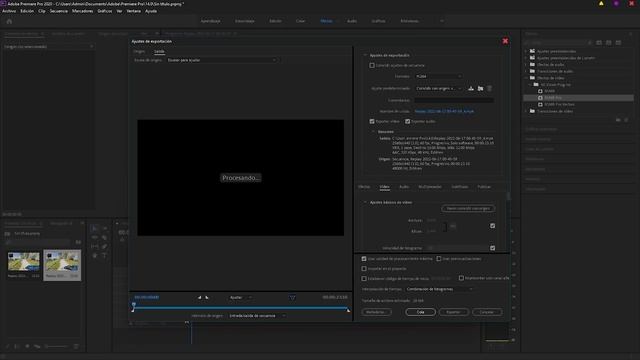Click the 'Hacer coincidir con origen' button
The height and width of the screenshot is (360, 640).
[x=468, y=208]
